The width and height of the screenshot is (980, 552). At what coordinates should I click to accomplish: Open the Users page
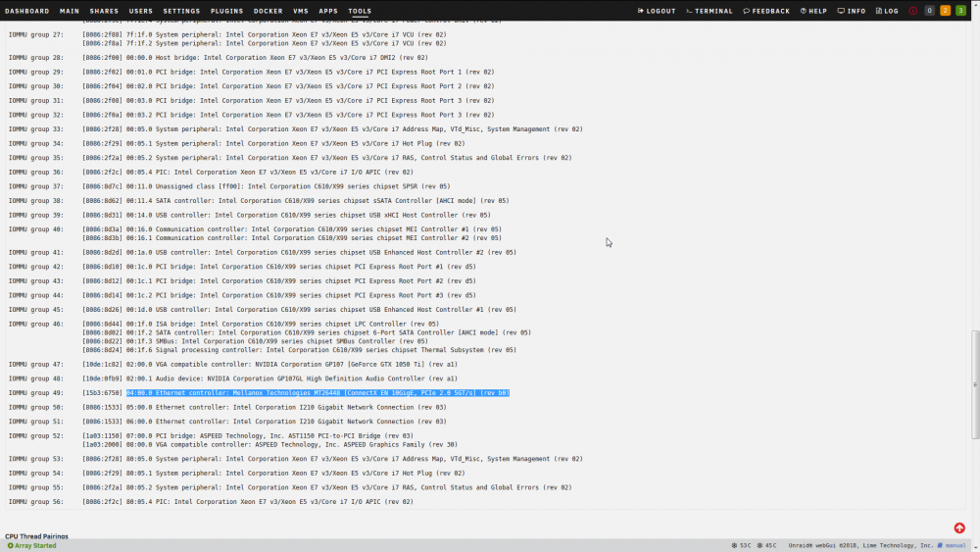(x=140, y=11)
